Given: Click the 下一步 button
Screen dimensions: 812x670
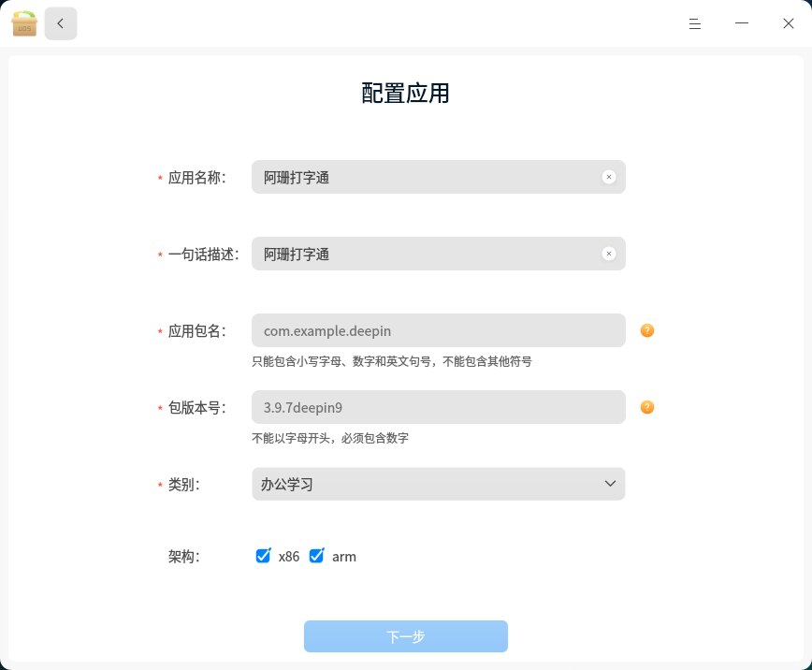Looking at the screenshot, I should tap(406, 636).
